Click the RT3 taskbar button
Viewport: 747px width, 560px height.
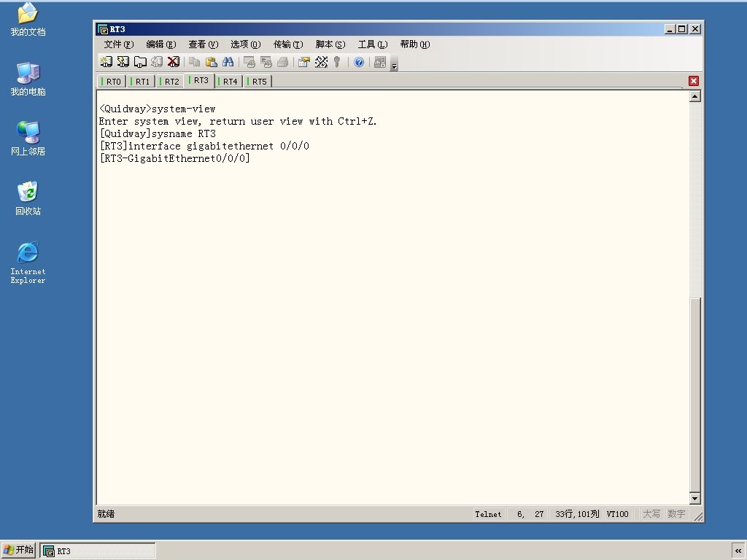(98, 551)
